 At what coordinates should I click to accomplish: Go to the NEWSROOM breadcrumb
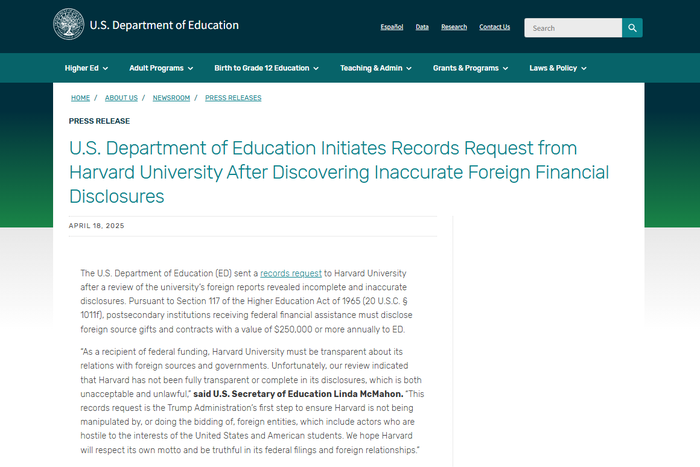coord(171,98)
